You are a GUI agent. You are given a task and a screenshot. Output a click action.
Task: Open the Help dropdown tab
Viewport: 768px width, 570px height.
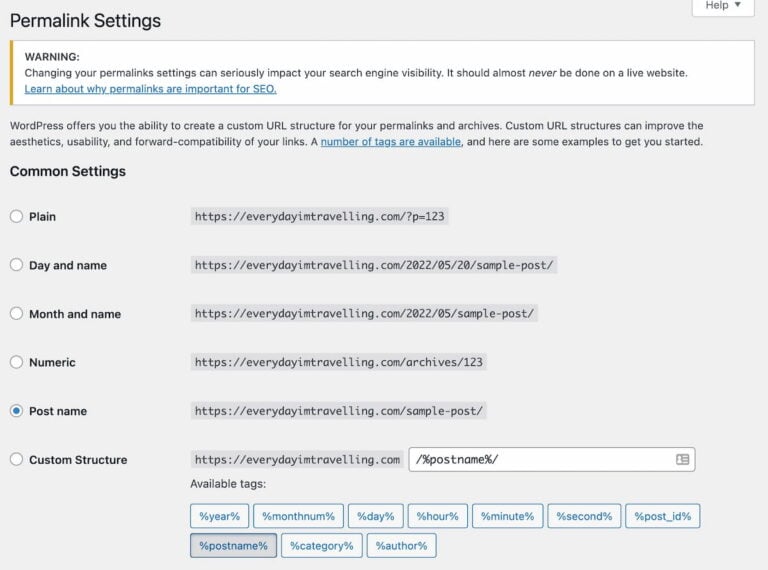[x=723, y=7]
